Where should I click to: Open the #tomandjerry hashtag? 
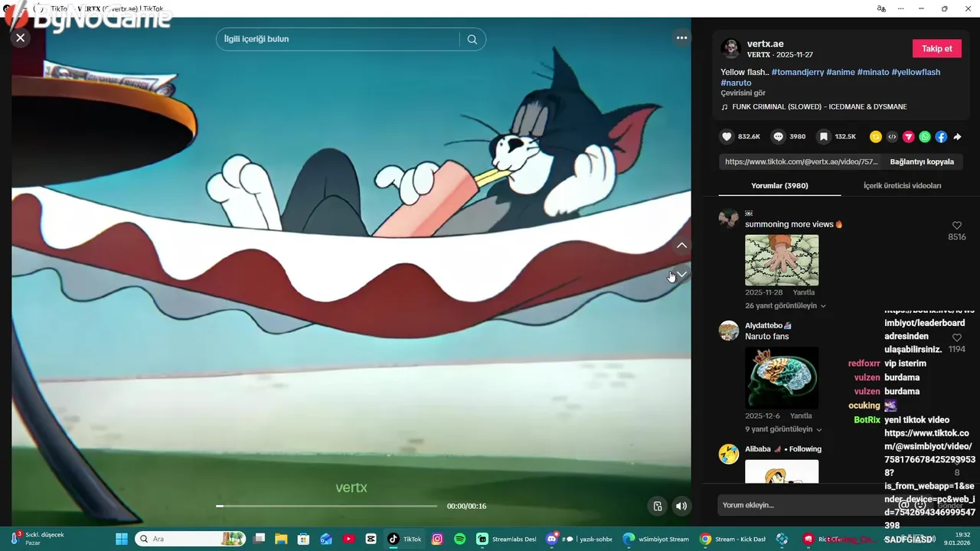pos(797,72)
